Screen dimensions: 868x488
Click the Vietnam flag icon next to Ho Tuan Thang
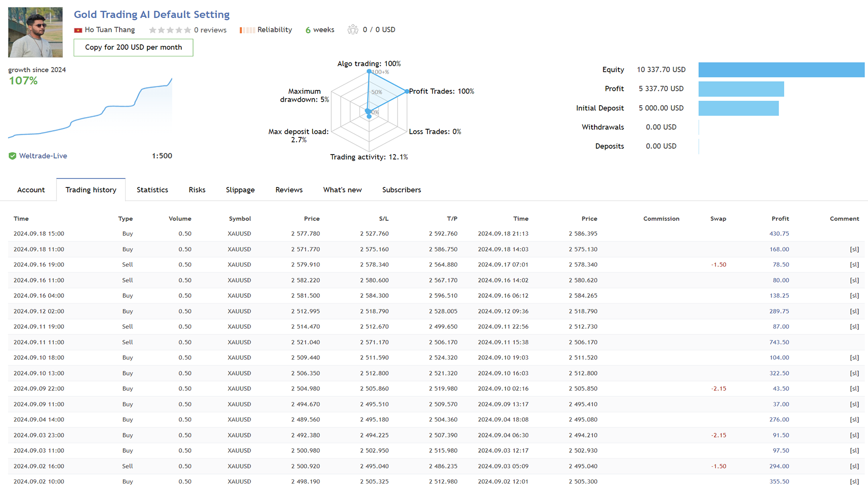[78, 30]
